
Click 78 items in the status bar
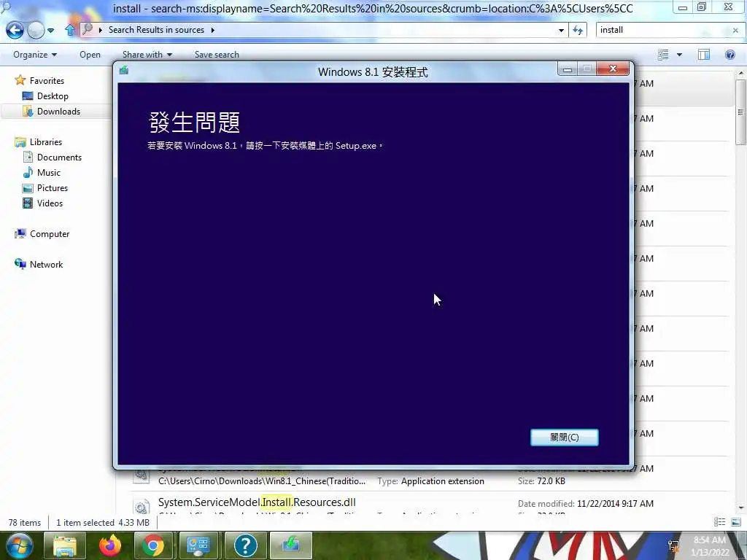(25, 523)
